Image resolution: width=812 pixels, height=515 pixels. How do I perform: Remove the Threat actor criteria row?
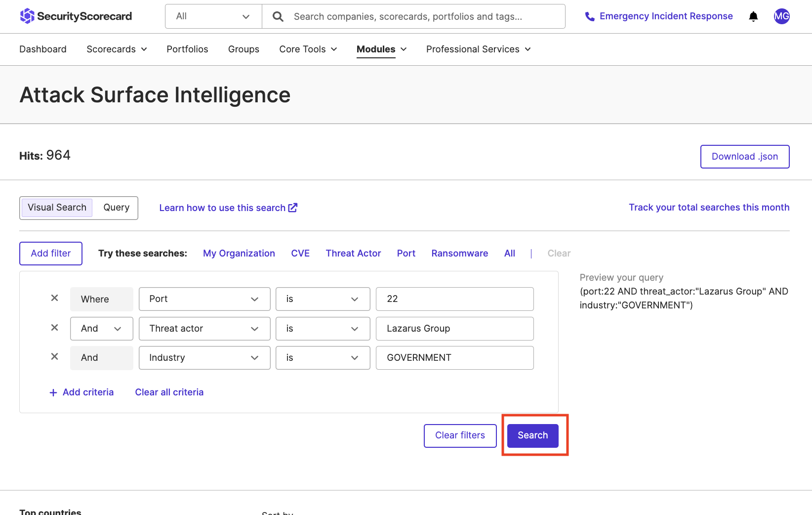click(55, 328)
